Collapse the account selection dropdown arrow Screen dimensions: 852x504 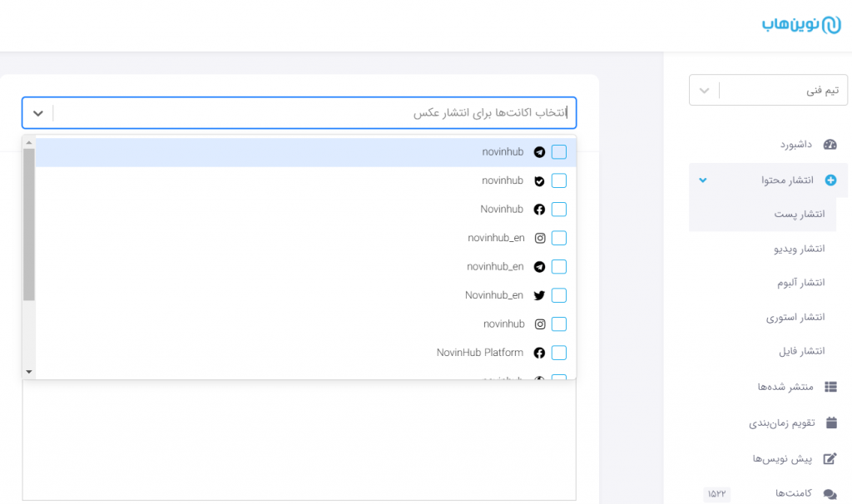37,113
